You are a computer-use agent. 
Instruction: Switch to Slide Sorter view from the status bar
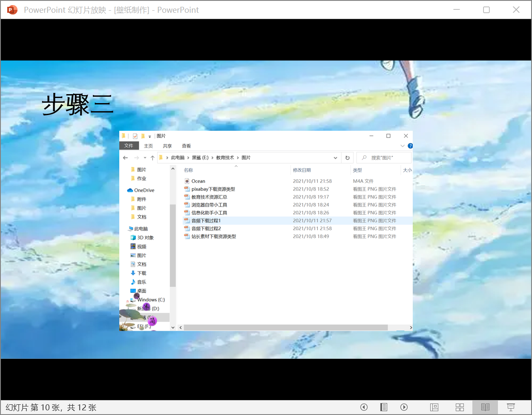click(x=460, y=407)
